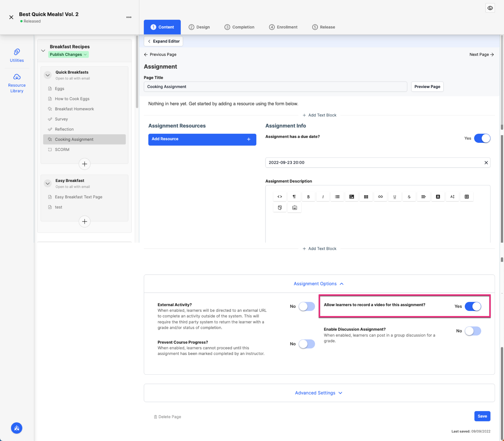Open the Publish Changes dropdown
The width and height of the screenshot is (504, 441).
coord(68,54)
